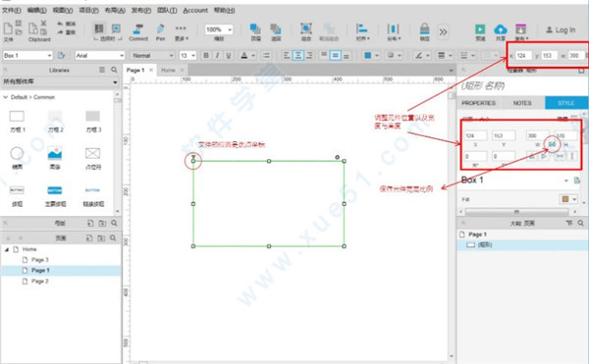This screenshot has height=364, width=589.
Task: Click the X position input field
Action: coord(475,135)
